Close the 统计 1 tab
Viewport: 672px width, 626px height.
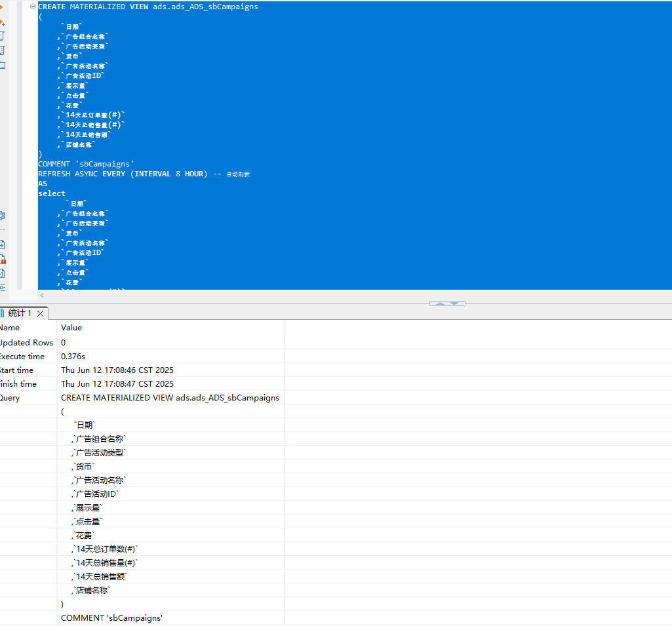(x=40, y=313)
